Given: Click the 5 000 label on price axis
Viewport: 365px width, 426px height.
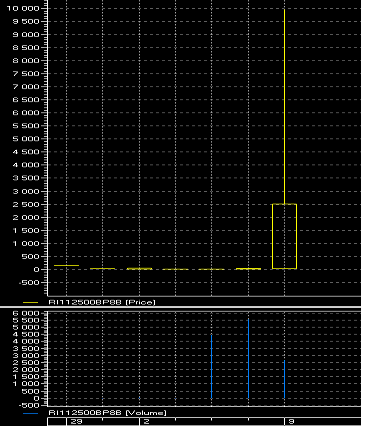Looking at the screenshot, I should click(x=26, y=139).
